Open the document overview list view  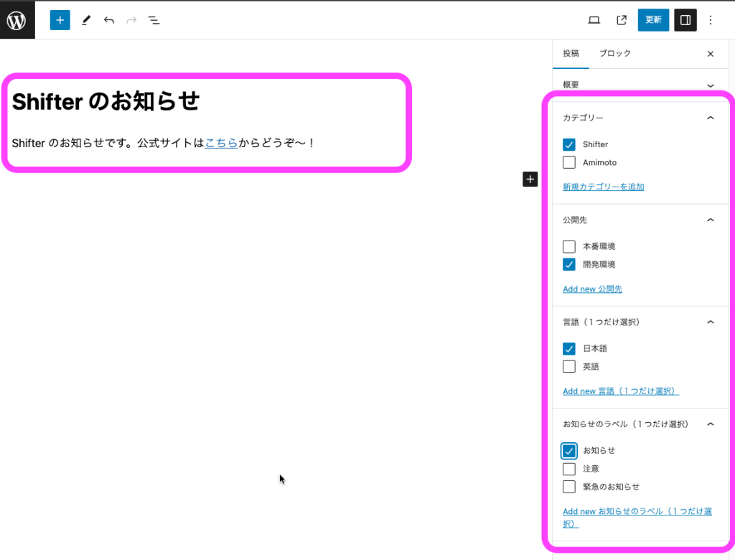click(154, 20)
